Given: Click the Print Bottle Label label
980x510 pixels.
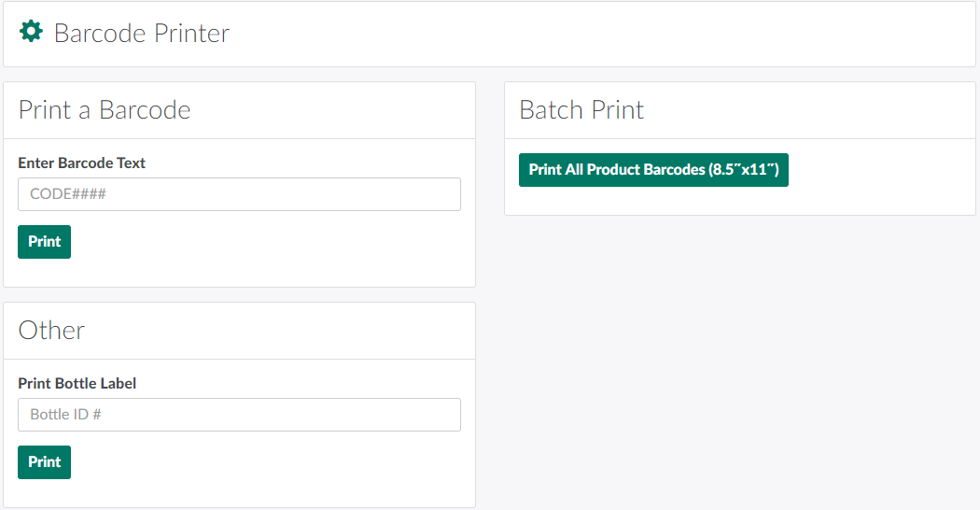Looking at the screenshot, I should coord(77,383).
